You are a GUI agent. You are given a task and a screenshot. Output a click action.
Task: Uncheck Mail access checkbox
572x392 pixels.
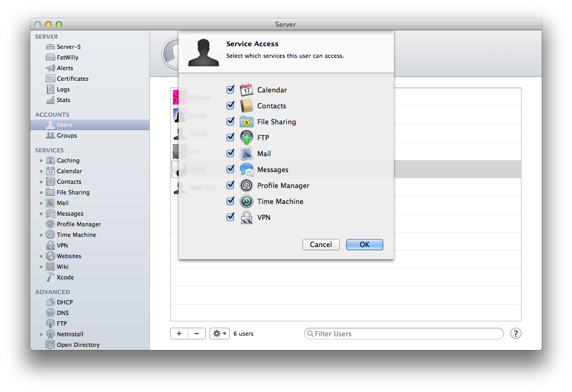[x=230, y=153]
